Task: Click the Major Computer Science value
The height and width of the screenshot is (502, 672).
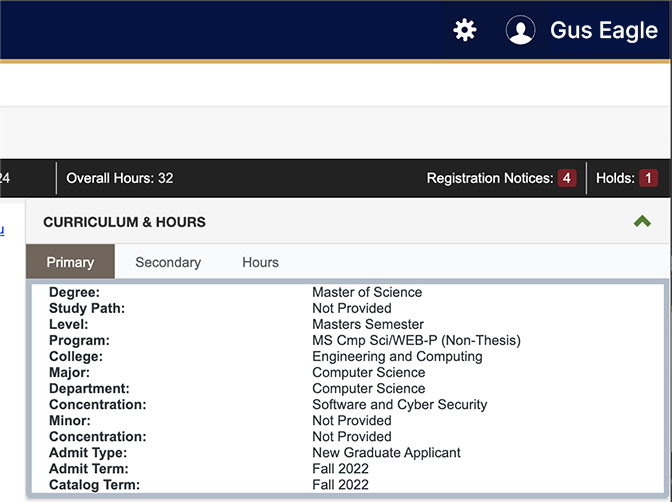Action: (x=369, y=372)
